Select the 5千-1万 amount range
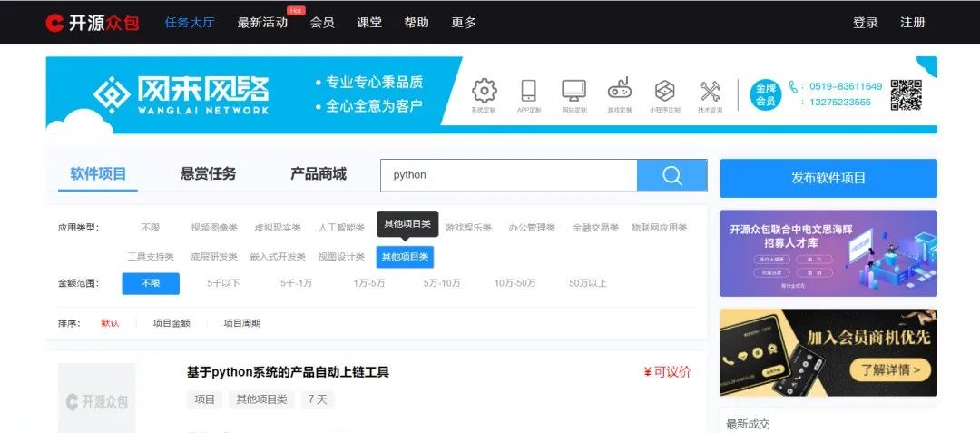Viewport: 980px width, 433px height. coord(296,283)
